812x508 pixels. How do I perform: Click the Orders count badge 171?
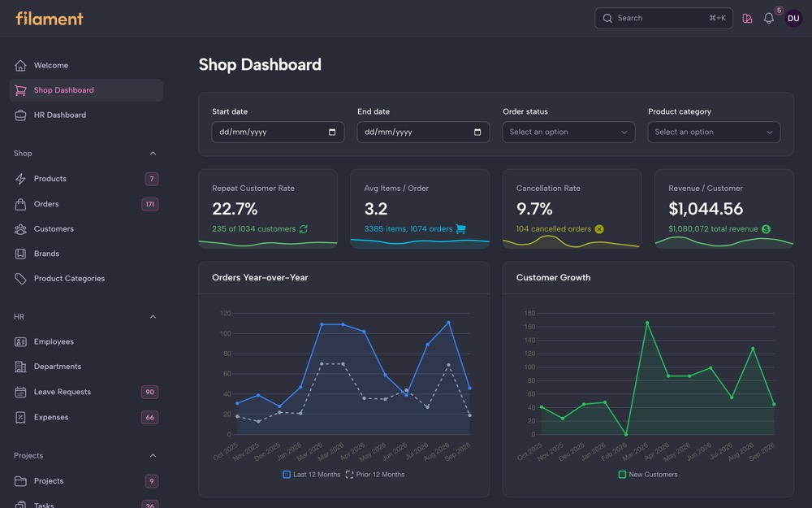[150, 204]
